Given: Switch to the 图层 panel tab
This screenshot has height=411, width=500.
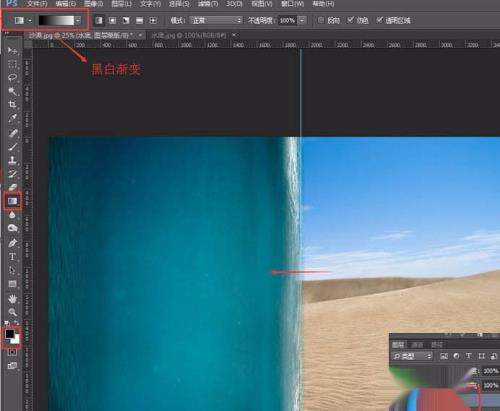Looking at the screenshot, I should pyautogui.click(x=398, y=345).
